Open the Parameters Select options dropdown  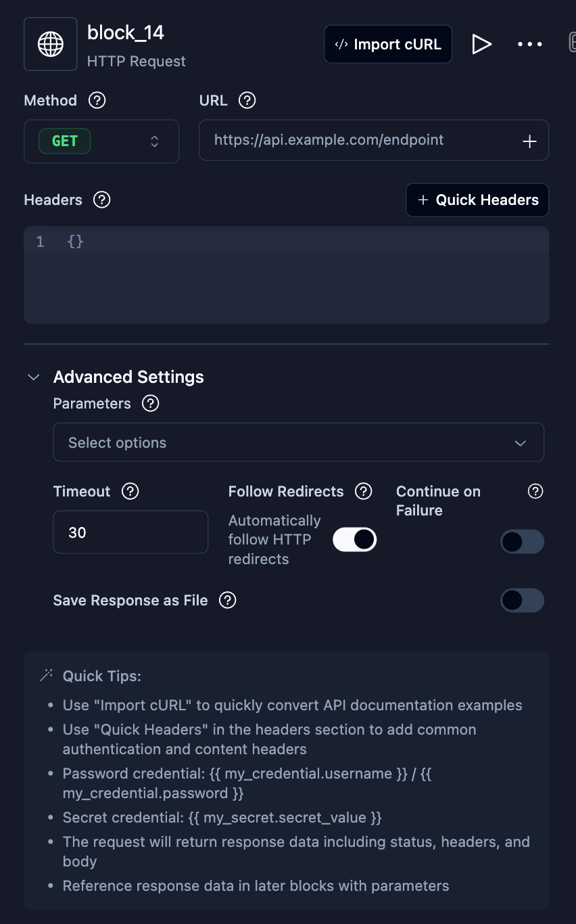click(298, 443)
